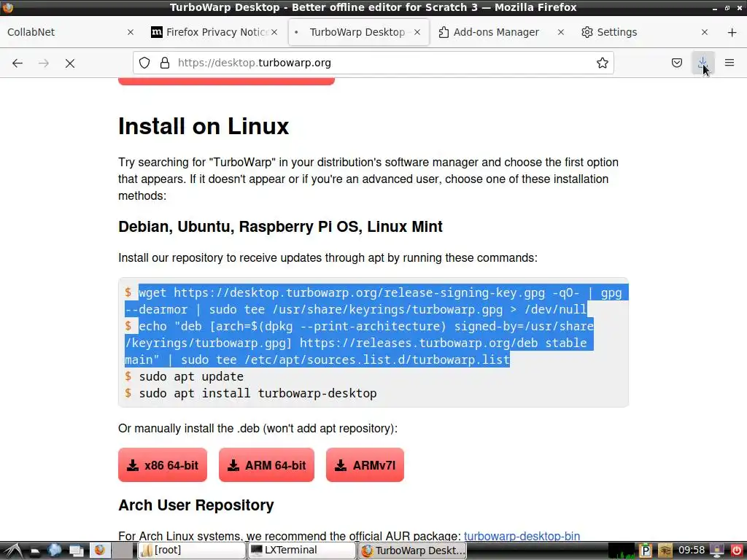Launch Firefox from taskbar quick-launch icon
The height and width of the screenshot is (560, 747).
pos(99,551)
